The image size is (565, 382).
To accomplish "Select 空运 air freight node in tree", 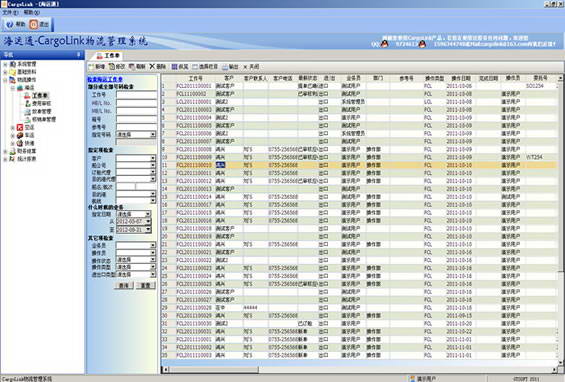I will [x=26, y=127].
